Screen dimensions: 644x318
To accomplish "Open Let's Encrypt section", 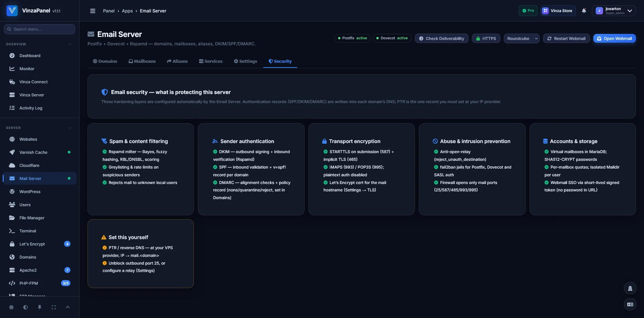I will [40, 244].
